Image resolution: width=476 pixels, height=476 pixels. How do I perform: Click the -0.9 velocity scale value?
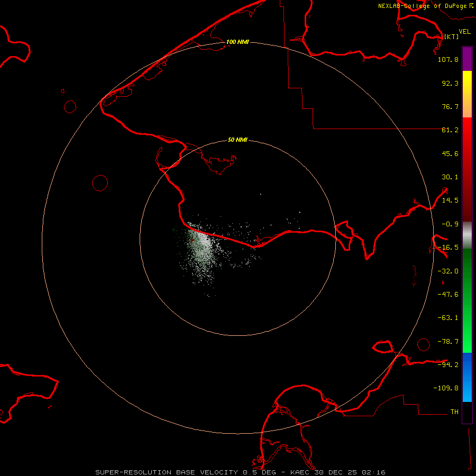(450, 224)
